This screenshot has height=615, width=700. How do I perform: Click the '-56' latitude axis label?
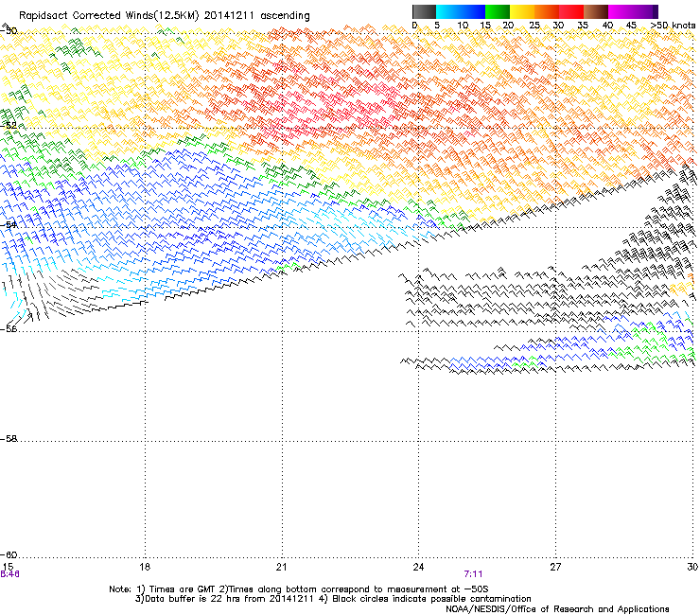[x=9, y=329]
